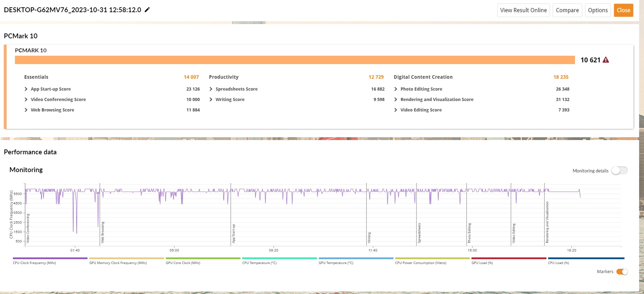The width and height of the screenshot is (644, 294).
Task: Open the Options button
Action: (598, 10)
